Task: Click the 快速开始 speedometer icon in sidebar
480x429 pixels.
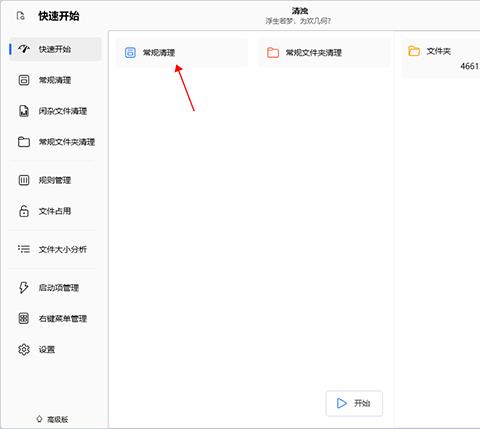Action: pyautogui.click(x=24, y=49)
